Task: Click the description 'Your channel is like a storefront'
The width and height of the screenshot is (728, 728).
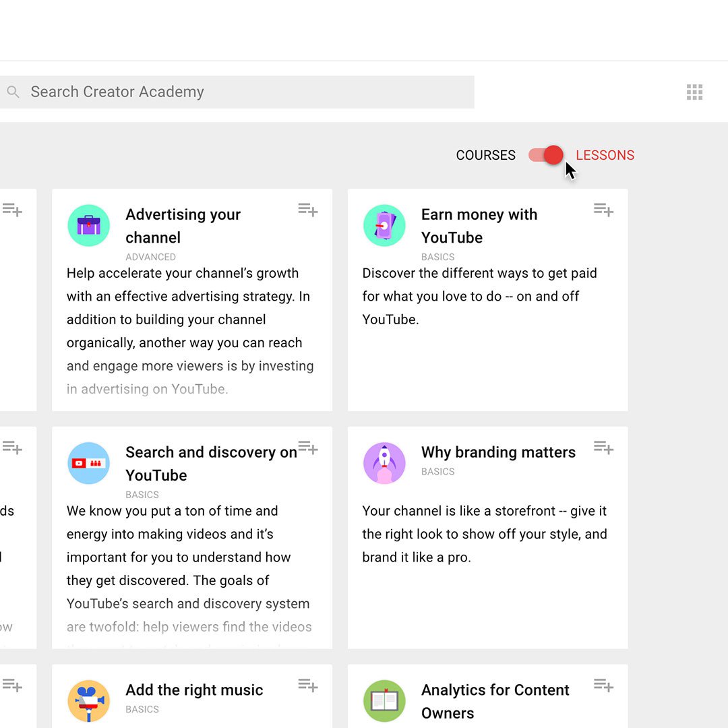Action: point(485,534)
